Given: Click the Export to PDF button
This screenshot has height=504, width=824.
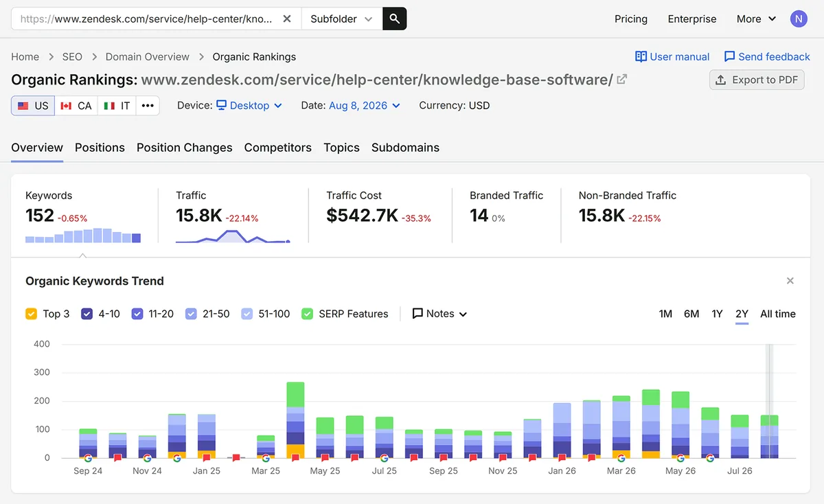Looking at the screenshot, I should (x=757, y=80).
